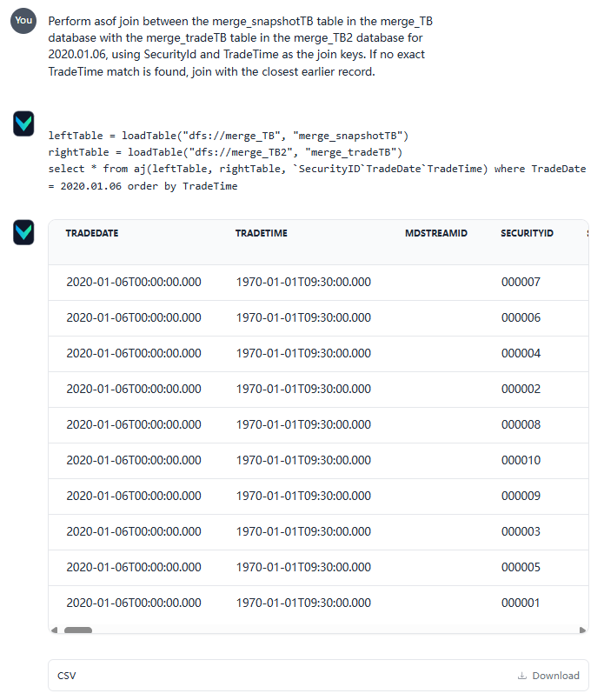Viewport: 604px width, 700px height.
Task: Select the TRADETIME column header
Action: (x=261, y=233)
